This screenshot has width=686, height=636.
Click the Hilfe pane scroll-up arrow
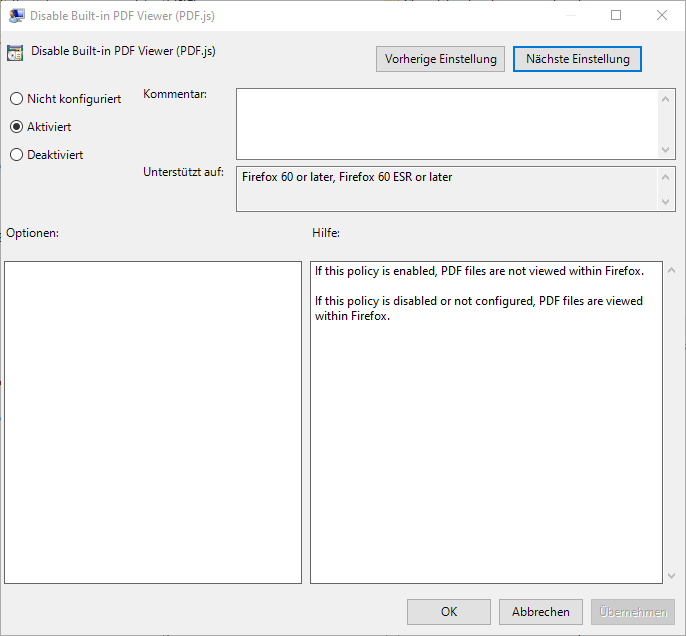tap(672, 270)
